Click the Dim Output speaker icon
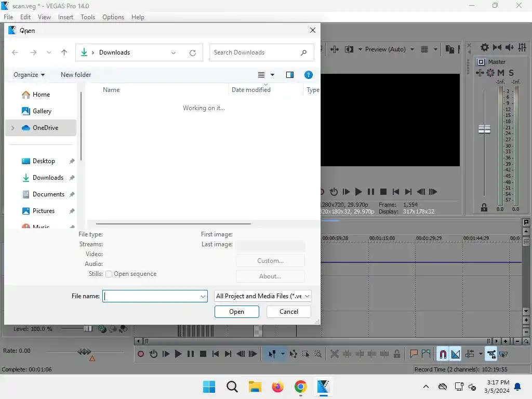Image resolution: width=532 pixels, height=399 pixels. pyautogui.click(x=509, y=47)
